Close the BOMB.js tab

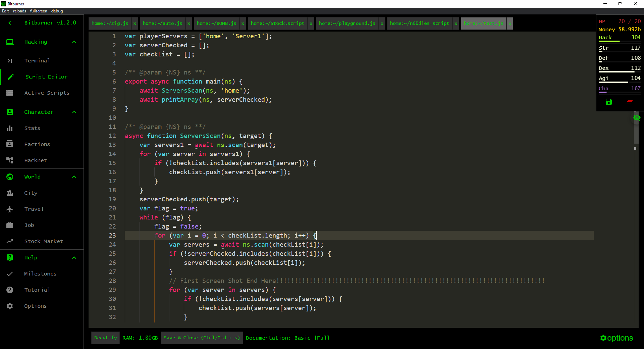tap(243, 23)
